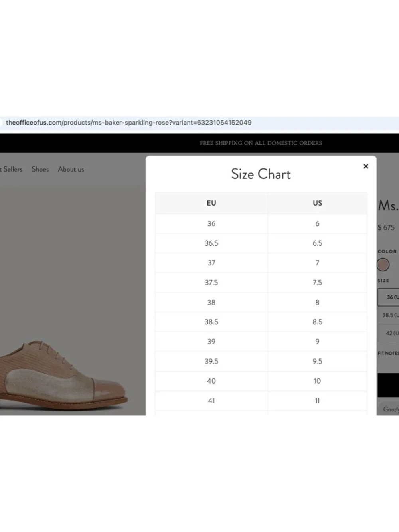Click the $ 675 price

click(386, 227)
